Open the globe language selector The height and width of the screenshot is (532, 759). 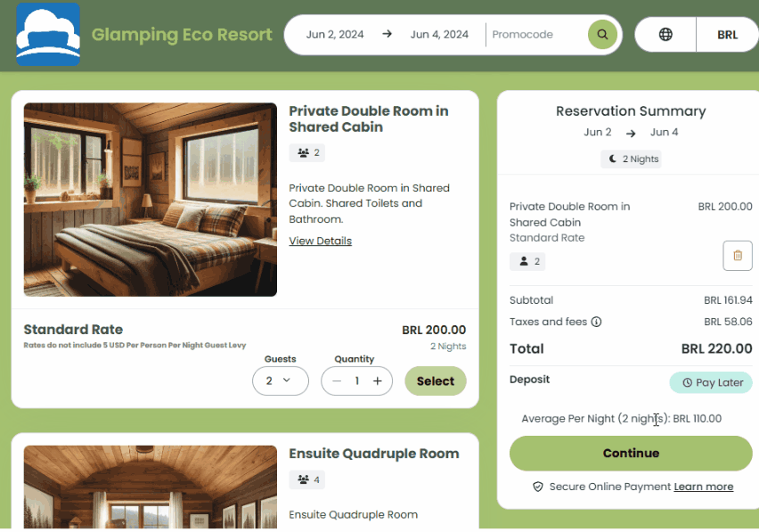tap(665, 35)
